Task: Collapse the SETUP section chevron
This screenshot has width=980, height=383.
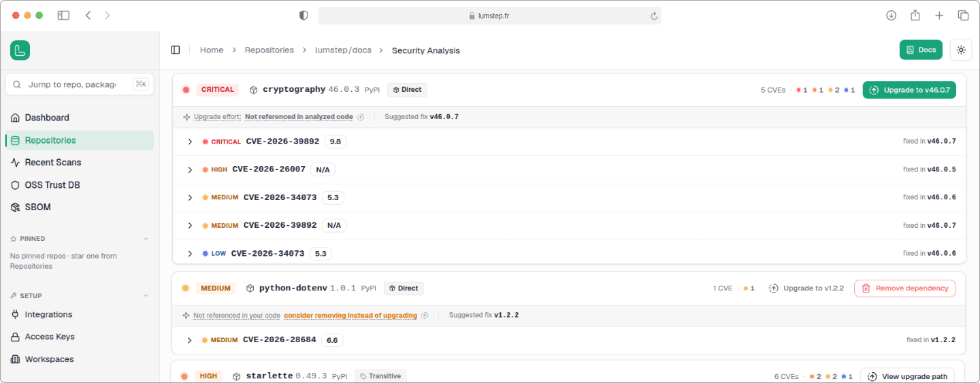Action: (146, 296)
